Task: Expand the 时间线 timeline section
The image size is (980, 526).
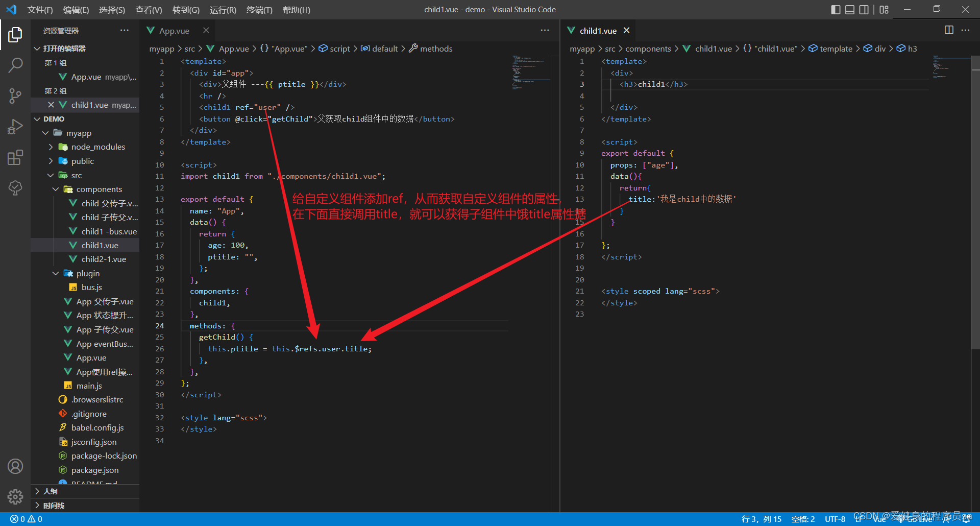Action: [x=85, y=506]
